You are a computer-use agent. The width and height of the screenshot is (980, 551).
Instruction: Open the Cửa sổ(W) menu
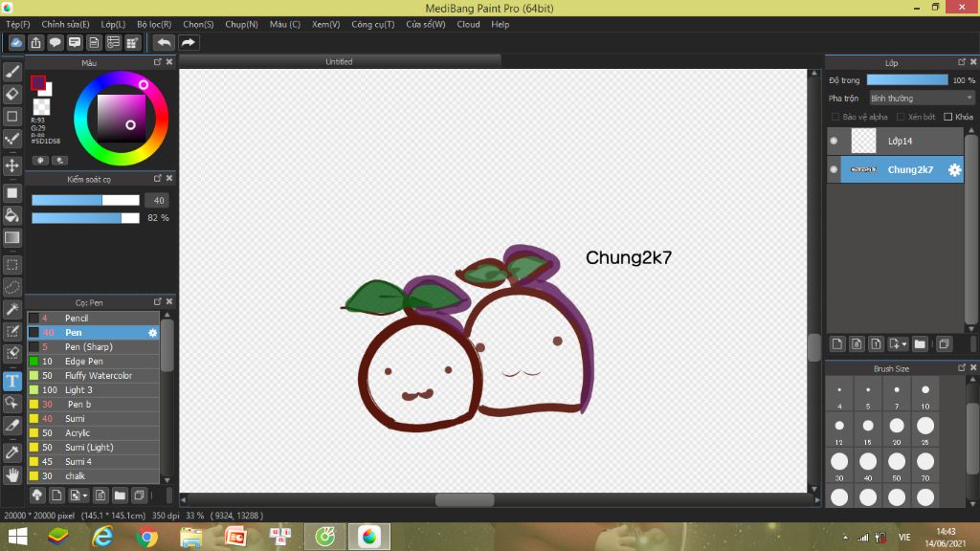pos(426,24)
